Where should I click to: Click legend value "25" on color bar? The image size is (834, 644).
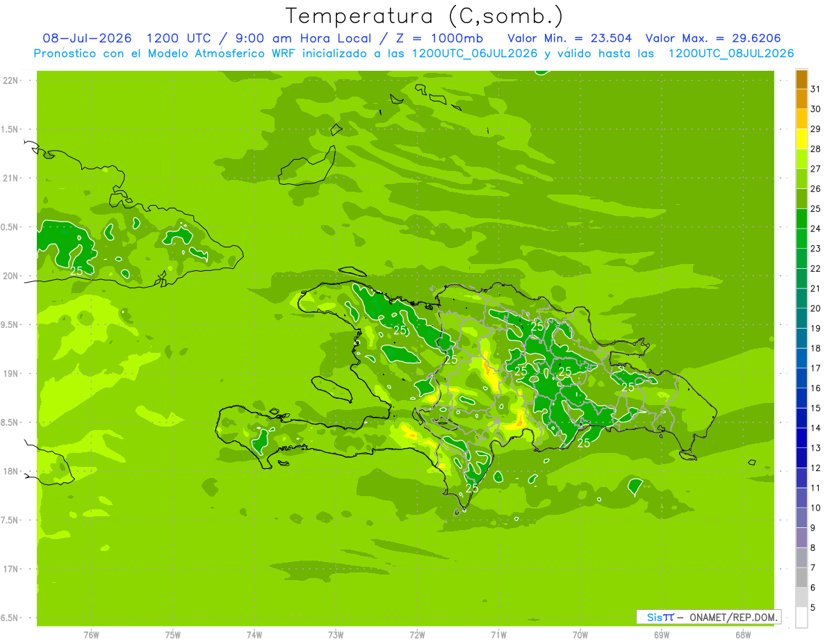coord(816,208)
